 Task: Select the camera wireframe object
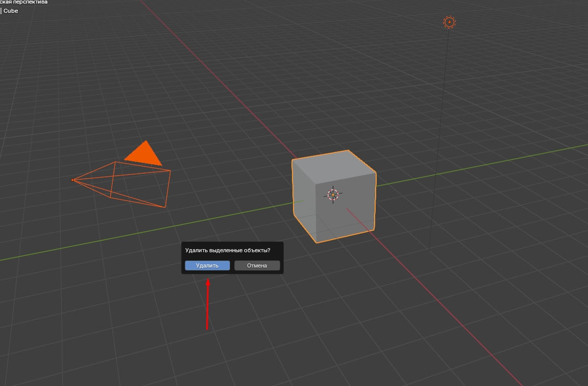pos(121,175)
